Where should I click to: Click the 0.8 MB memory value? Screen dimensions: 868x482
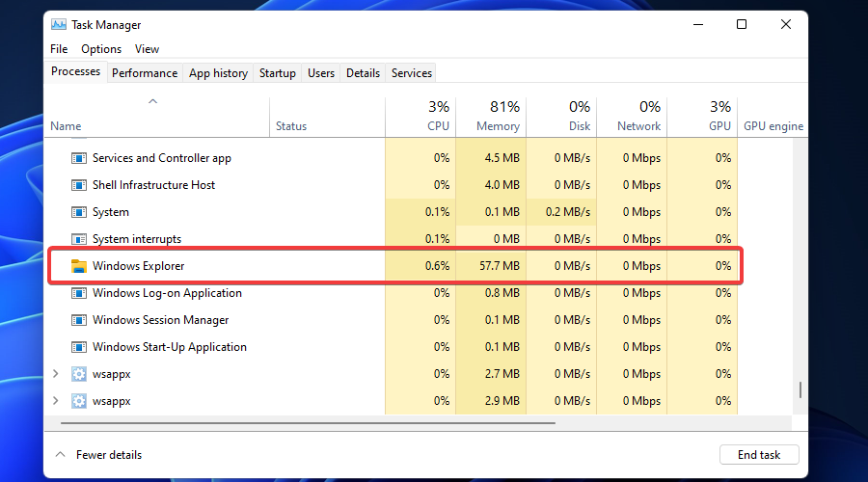tap(502, 293)
